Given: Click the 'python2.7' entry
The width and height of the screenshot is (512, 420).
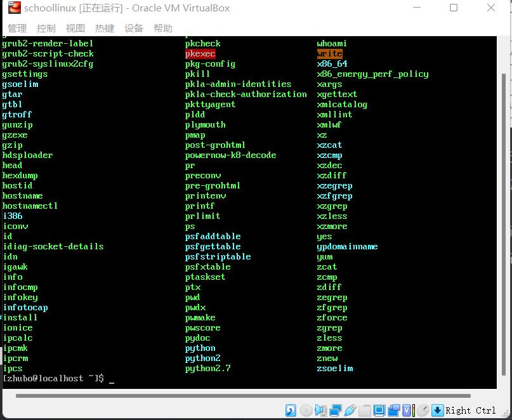Looking at the screenshot, I should [207, 369].
